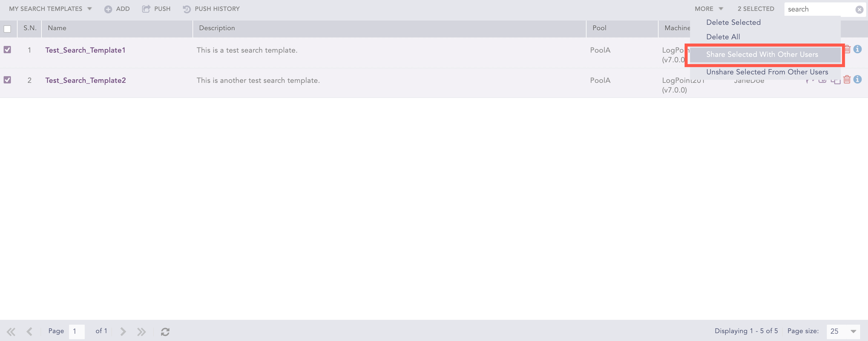The width and height of the screenshot is (868, 341).
Task: Click the refresh icon in the pagination bar
Action: (165, 332)
